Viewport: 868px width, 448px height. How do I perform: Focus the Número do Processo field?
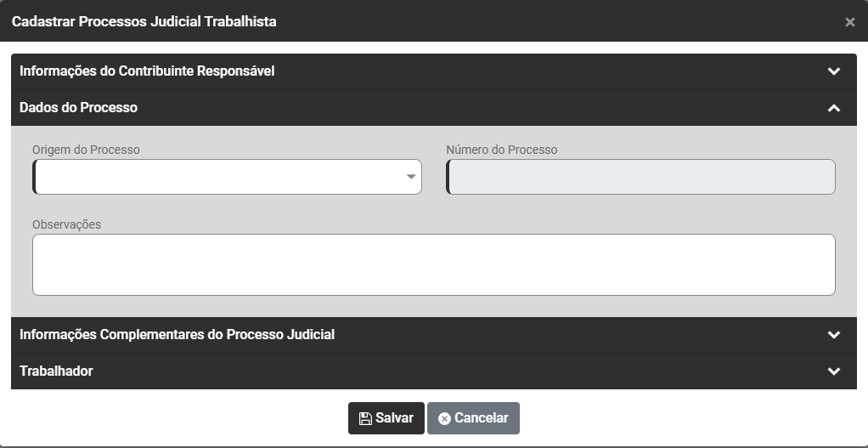(640, 177)
